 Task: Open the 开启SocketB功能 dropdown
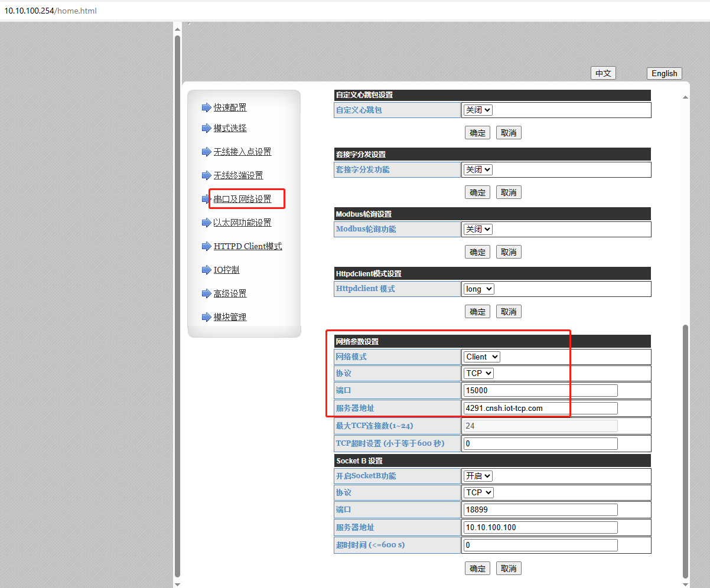pos(478,476)
